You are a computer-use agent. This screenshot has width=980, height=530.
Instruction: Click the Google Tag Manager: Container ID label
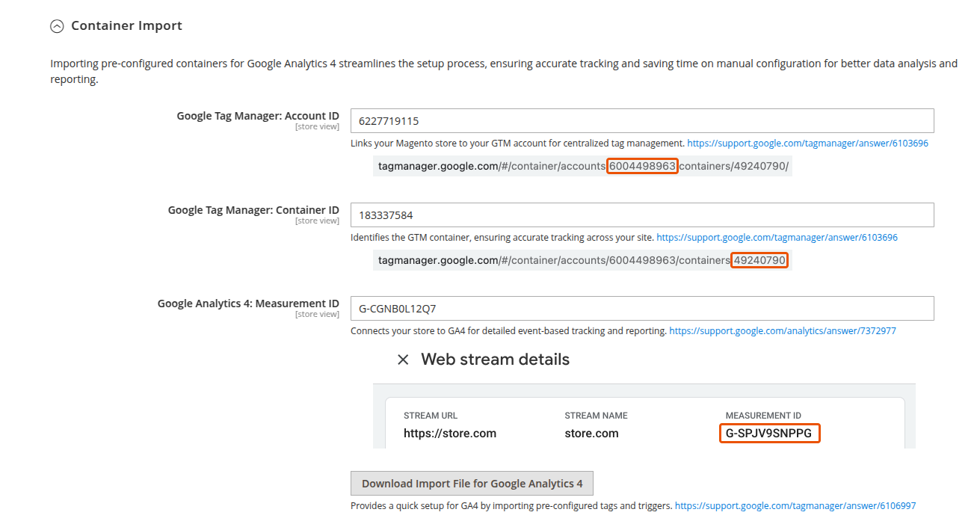tap(253, 210)
